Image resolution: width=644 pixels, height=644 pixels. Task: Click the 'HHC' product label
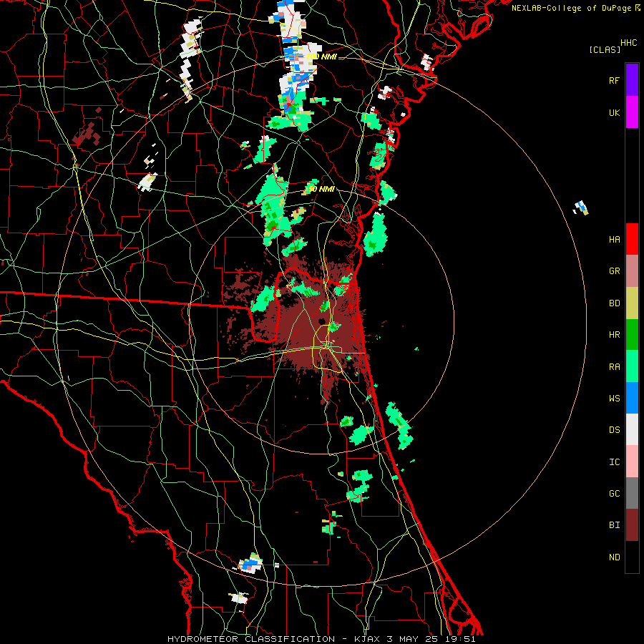(x=628, y=43)
